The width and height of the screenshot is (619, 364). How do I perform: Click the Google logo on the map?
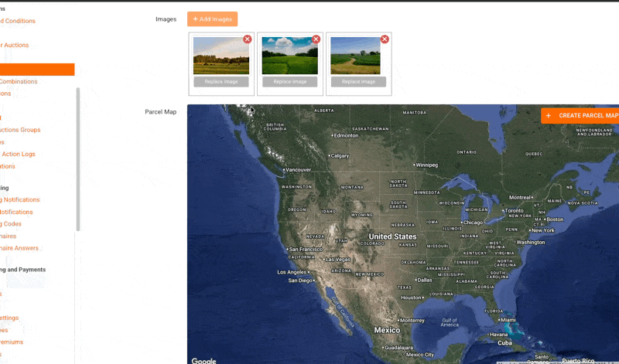203,360
